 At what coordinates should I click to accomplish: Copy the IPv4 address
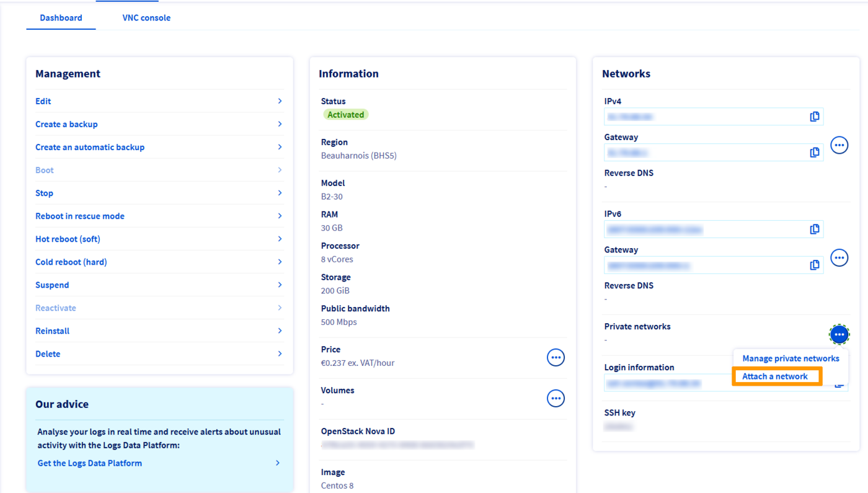pyautogui.click(x=815, y=117)
